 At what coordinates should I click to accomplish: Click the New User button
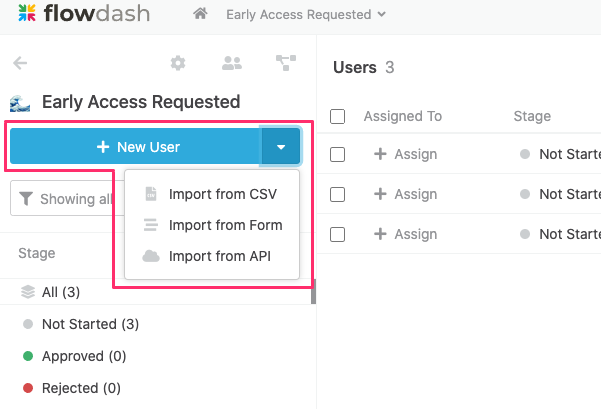coord(136,147)
